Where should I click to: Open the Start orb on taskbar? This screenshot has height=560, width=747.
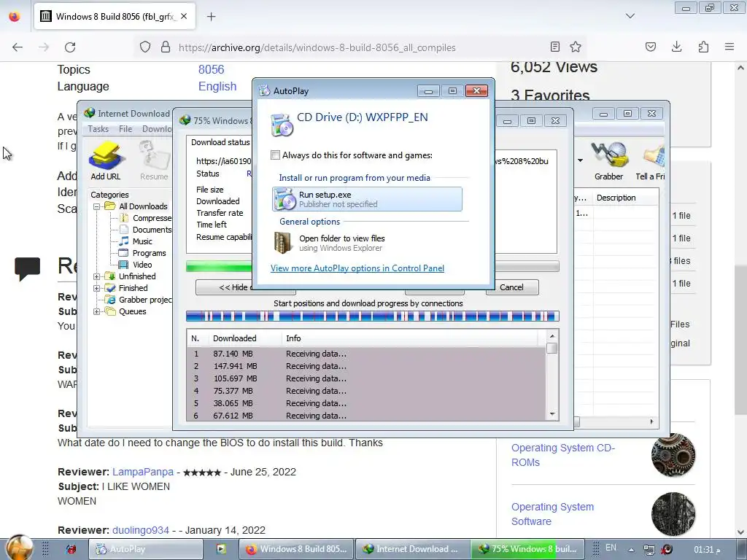click(x=19, y=548)
